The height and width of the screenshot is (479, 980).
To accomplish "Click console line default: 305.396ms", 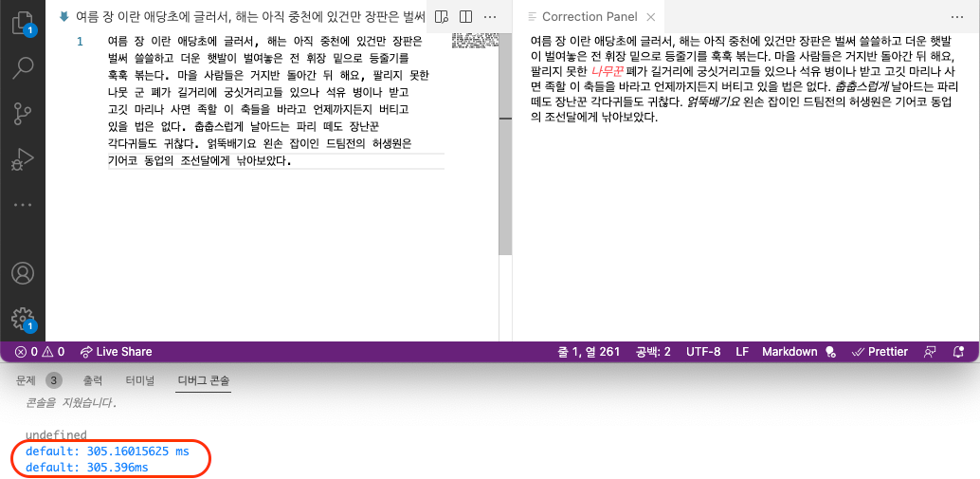I will [87, 467].
